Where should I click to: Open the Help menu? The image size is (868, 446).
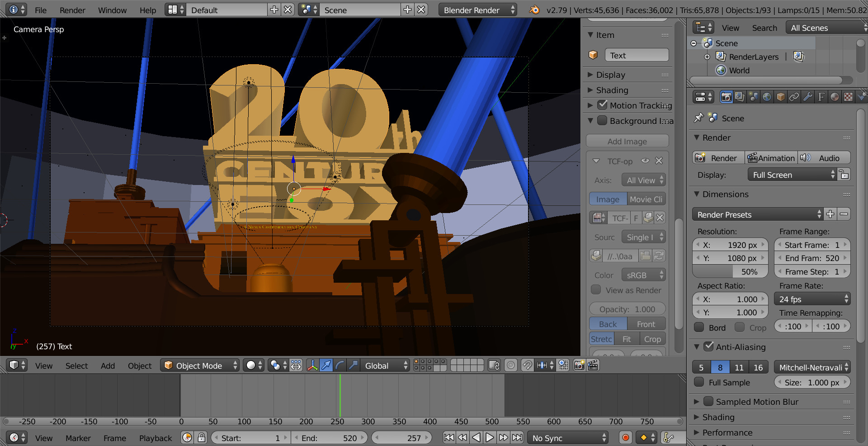(x=148, y=10)
